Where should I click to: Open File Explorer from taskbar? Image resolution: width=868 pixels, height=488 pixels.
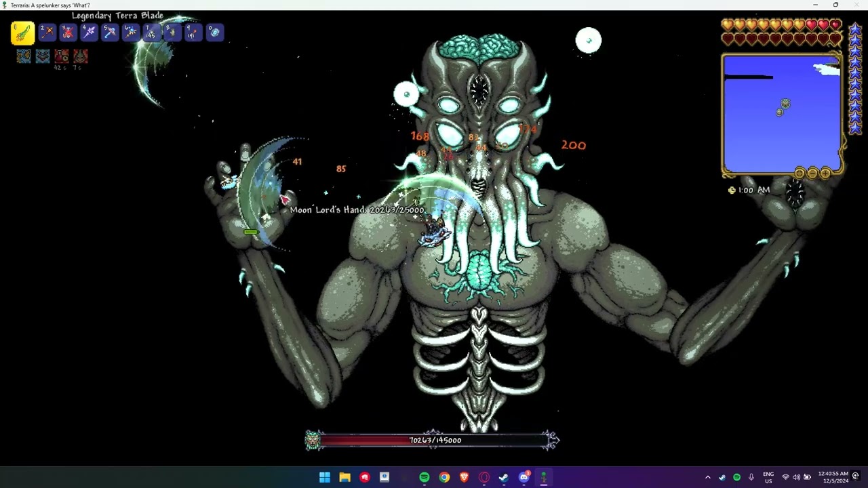(344, 477)
